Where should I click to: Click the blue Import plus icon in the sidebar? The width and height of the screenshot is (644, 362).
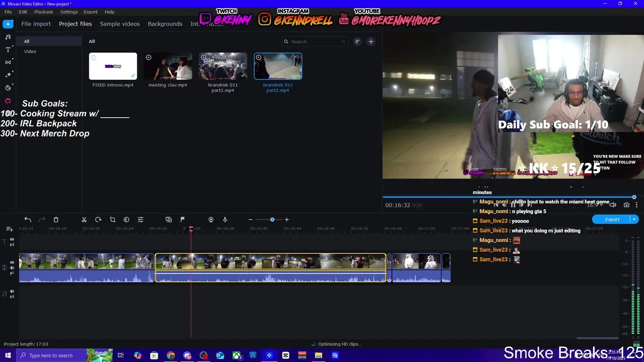(8, 24)
